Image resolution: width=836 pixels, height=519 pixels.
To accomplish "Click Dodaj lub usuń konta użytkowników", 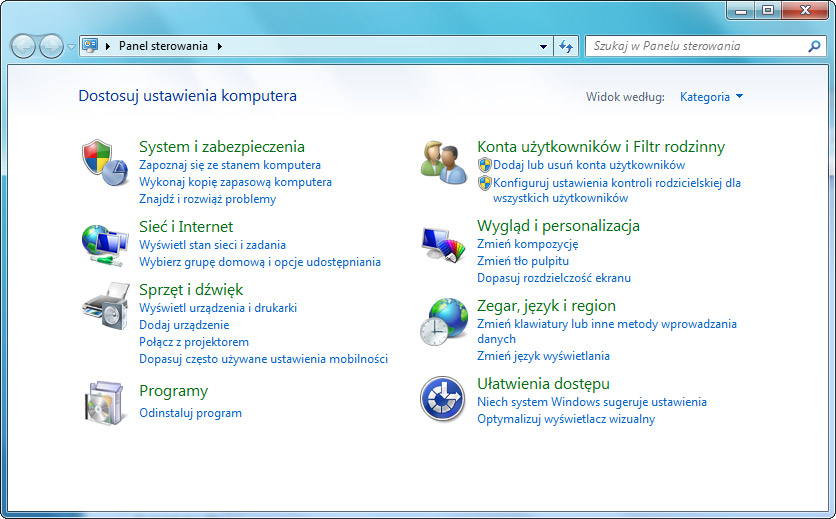I will (x=589, y=165).
